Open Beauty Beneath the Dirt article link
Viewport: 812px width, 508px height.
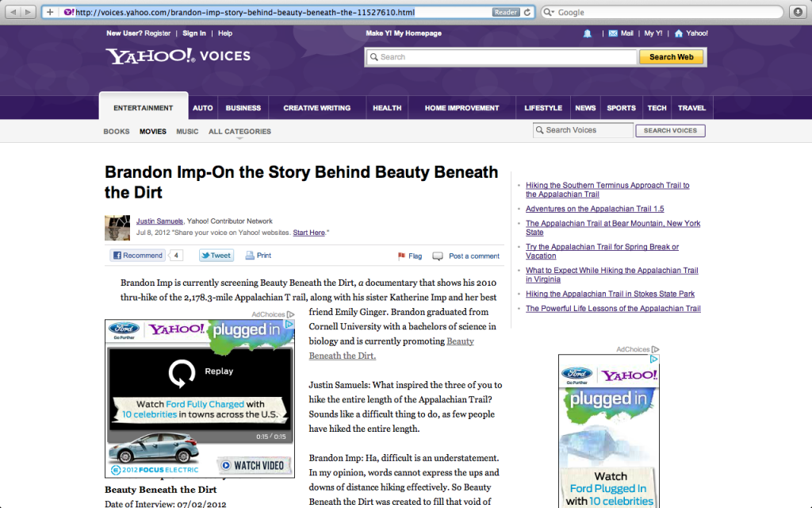392,348
